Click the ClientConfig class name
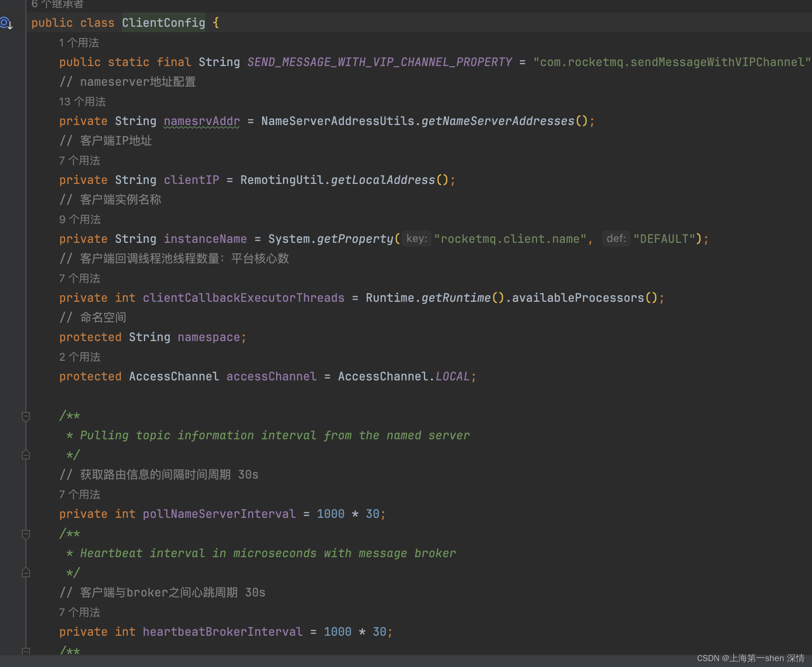Screen dimensions: 812x667 163,23
